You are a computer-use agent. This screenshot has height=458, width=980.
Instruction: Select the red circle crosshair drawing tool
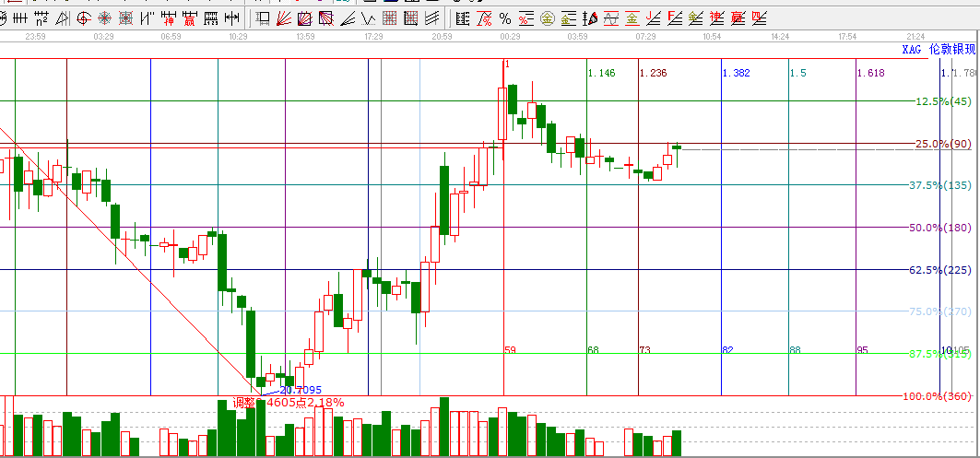pos(83,18)
